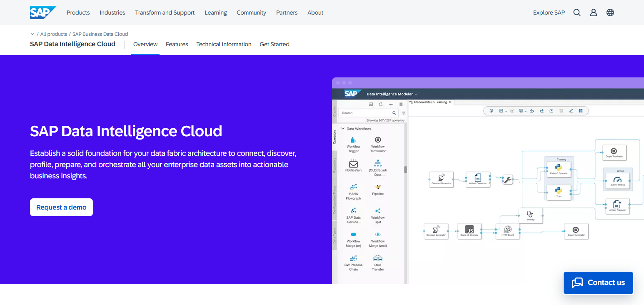Click the Workflow Terminator operator icon

click(378, 140)
